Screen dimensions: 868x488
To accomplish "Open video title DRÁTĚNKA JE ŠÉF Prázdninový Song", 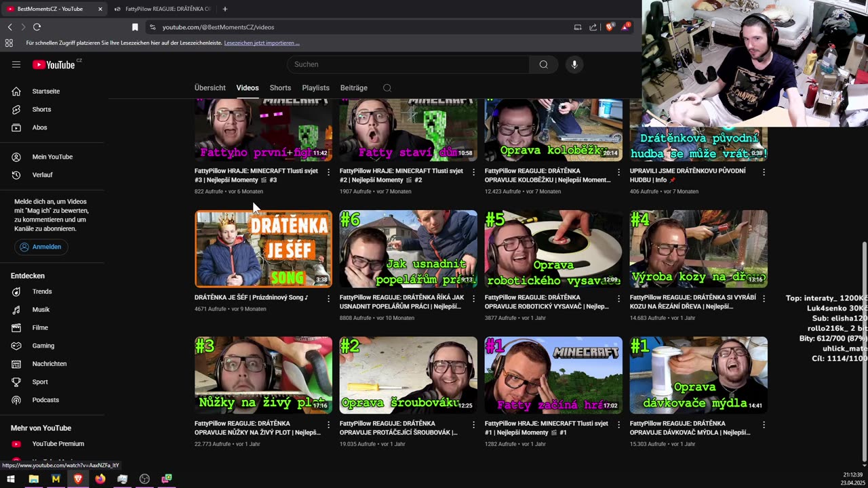I will click(252, 298).
